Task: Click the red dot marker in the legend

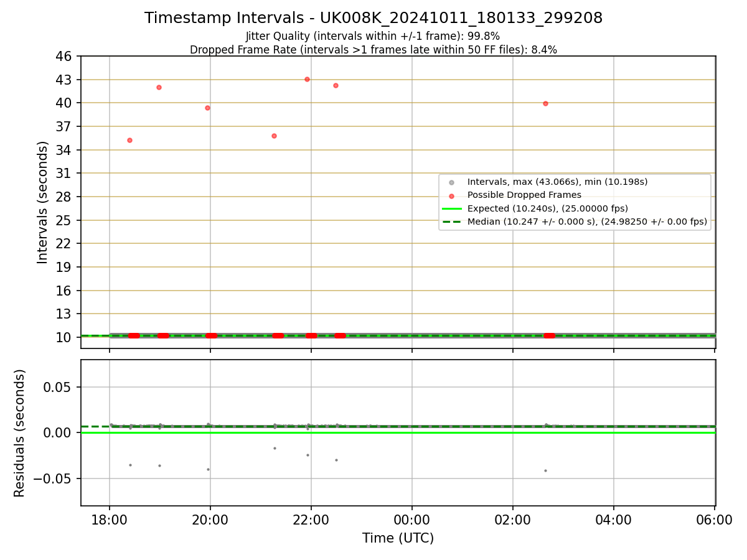Action: (x=451, y=195)
